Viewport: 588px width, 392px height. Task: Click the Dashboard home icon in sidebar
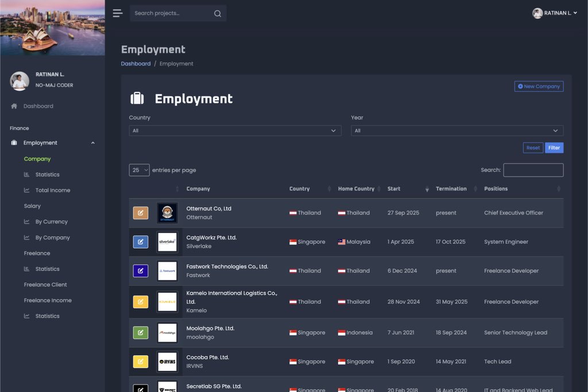[x=14, y=106]
